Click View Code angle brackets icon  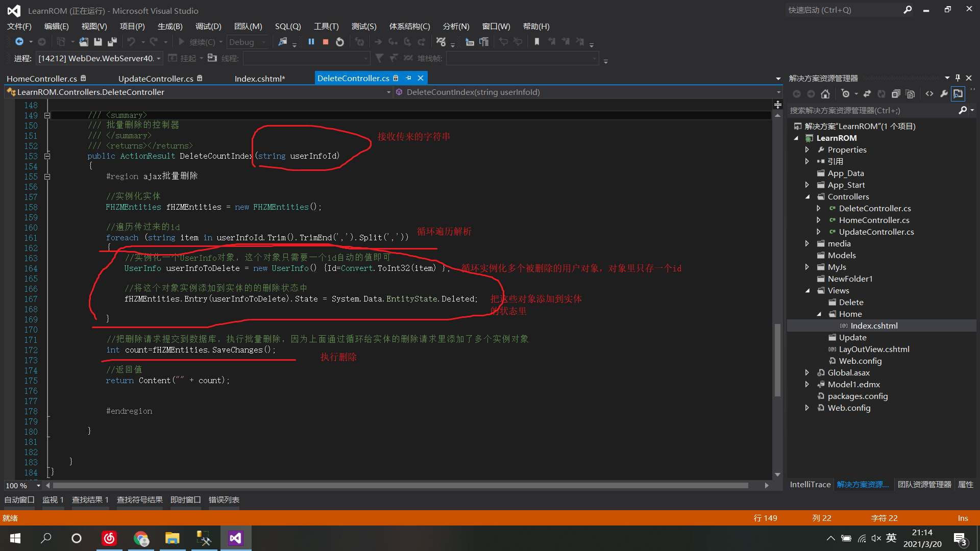point(929,94)
